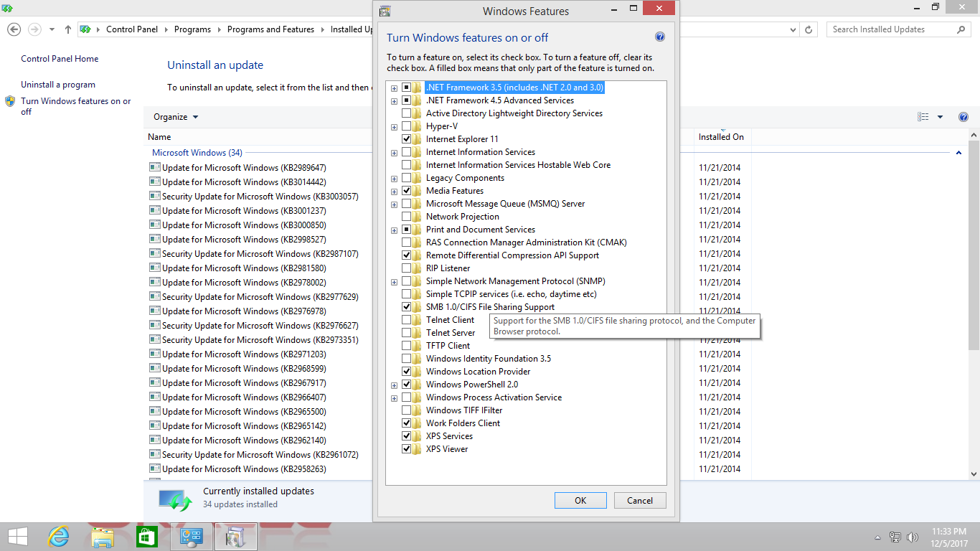Enable the Telnet Client feature

(x=407, y=320)
